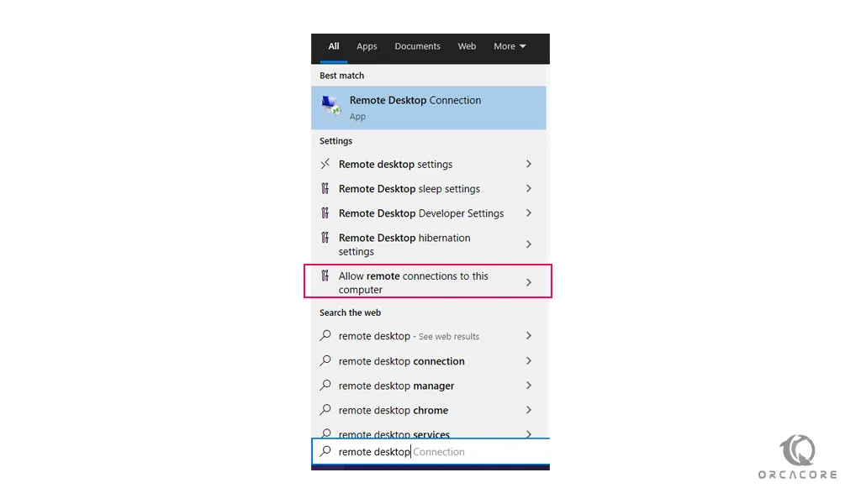Viewport: 861px width, 504px height.
Task: Open the remote desktop connection web suggestion
Action: point(402,361)
